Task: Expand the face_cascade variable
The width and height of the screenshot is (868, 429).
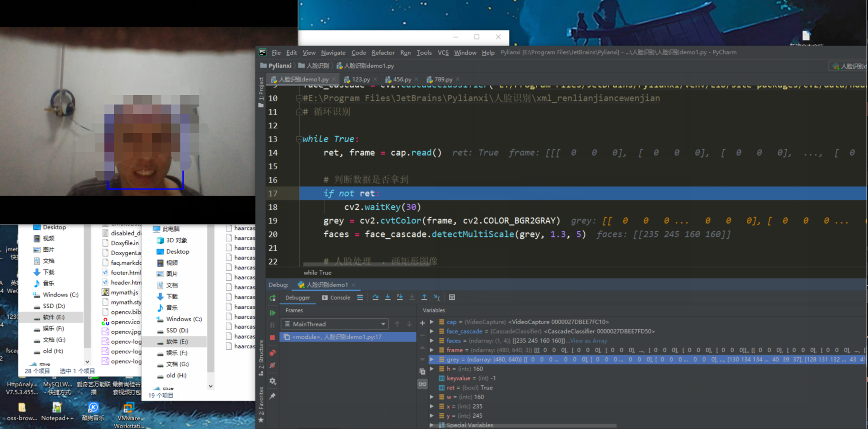Action: 432,331
